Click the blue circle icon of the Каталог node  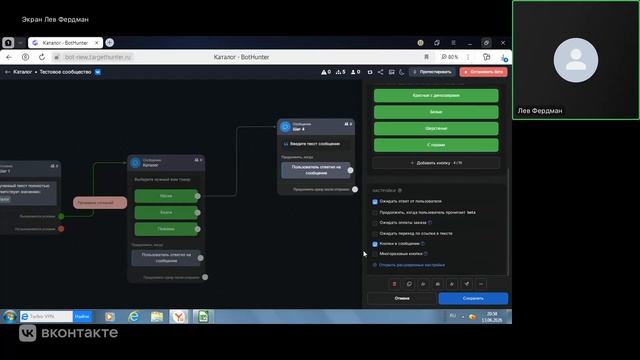click(135, 163)
